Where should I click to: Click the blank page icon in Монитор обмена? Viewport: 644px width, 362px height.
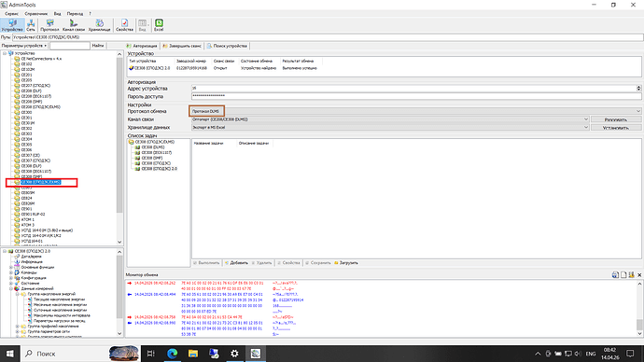(623, 274)
